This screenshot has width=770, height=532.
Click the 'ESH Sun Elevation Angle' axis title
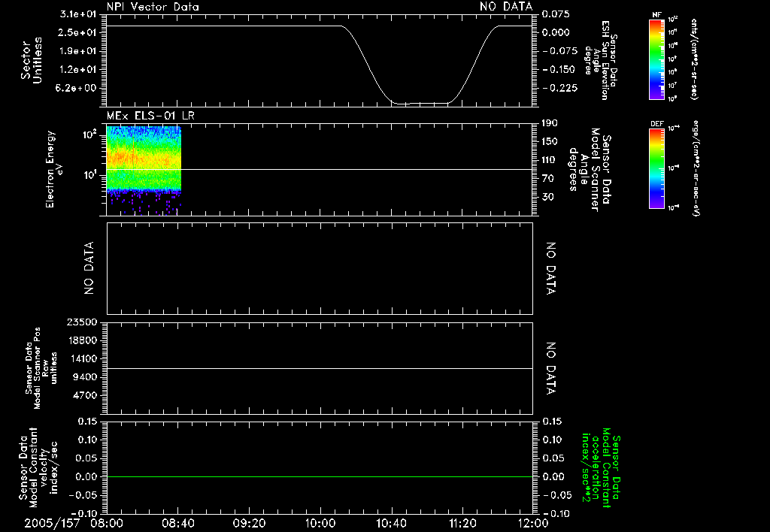(601, 60)
